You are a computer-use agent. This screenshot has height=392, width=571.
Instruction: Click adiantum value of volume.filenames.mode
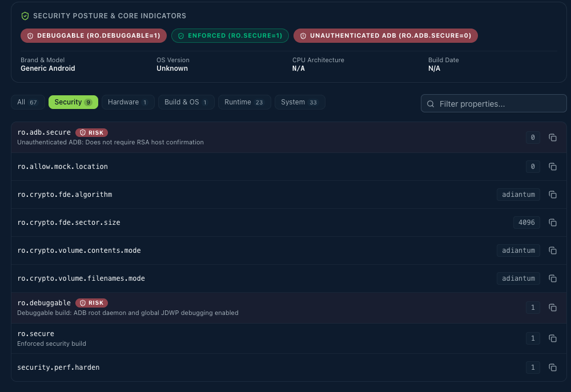[518, 278]
